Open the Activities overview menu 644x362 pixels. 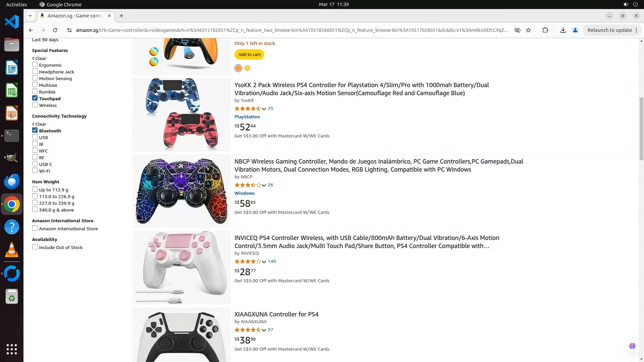click(16, 4)
